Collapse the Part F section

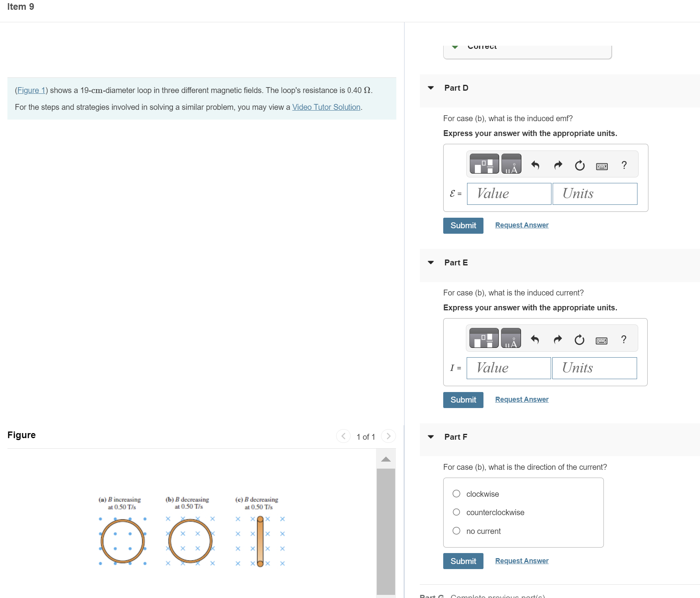(430, 437)
